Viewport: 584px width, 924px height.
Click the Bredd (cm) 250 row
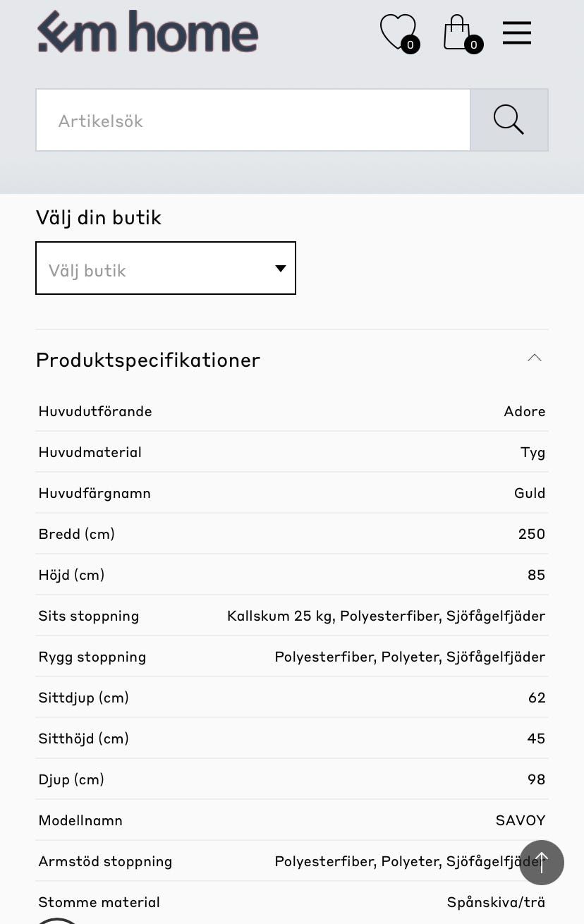292,534
